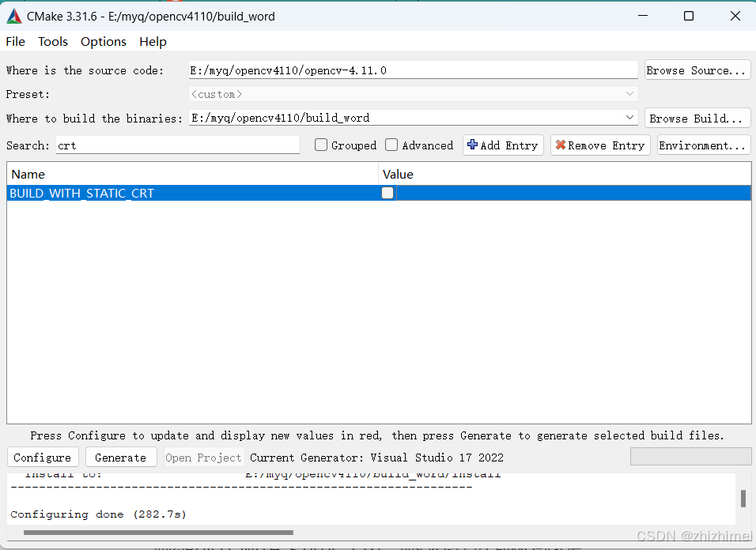Image resolution: width=756 pixels, height=550 pixels.
Task: Check the BUILD_WITH_STATIC_CRT value box
Action: coord(387,193)
